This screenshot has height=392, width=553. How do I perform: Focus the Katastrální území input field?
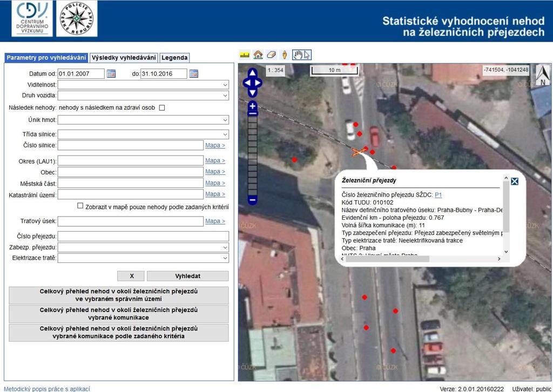click(x=131, y=194)
